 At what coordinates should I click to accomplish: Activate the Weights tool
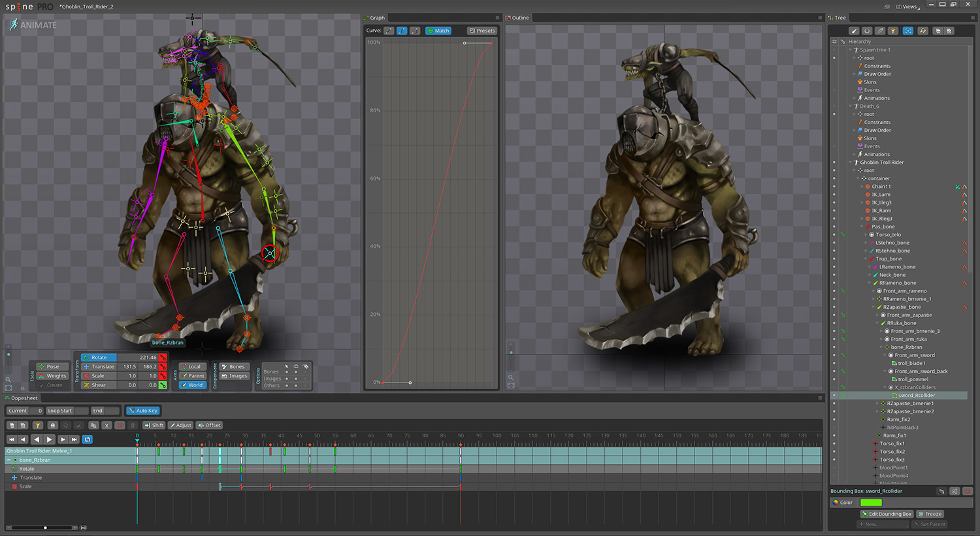[52, 375]
